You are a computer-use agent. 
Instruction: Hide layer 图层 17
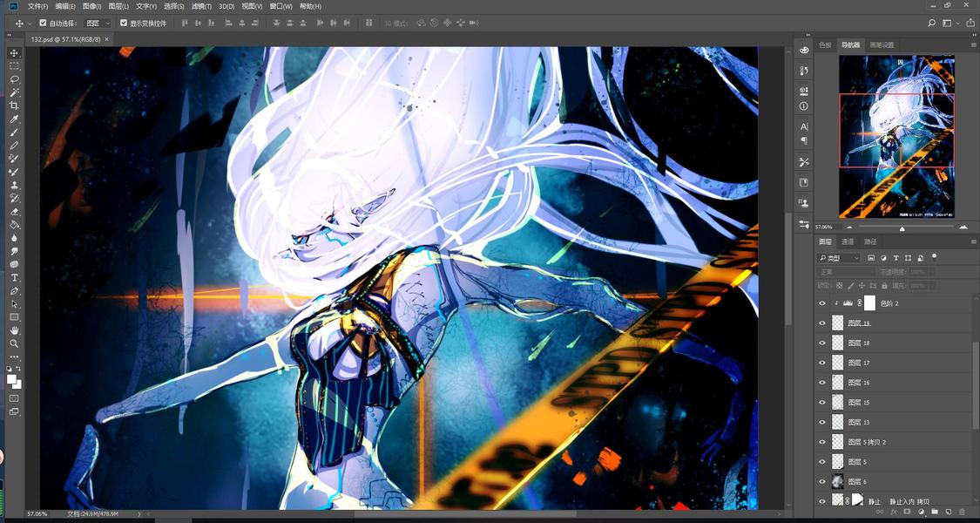(x=821, y=363)
